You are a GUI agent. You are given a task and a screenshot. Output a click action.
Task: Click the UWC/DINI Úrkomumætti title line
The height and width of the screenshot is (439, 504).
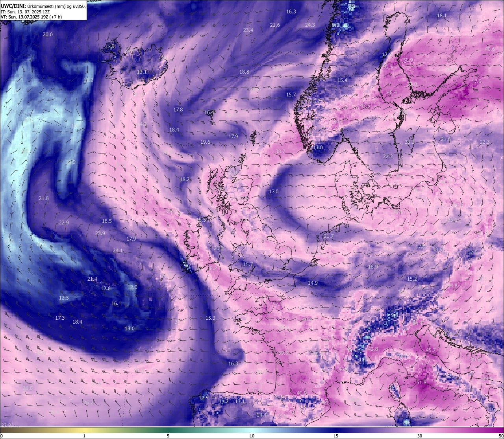(43, 6)
